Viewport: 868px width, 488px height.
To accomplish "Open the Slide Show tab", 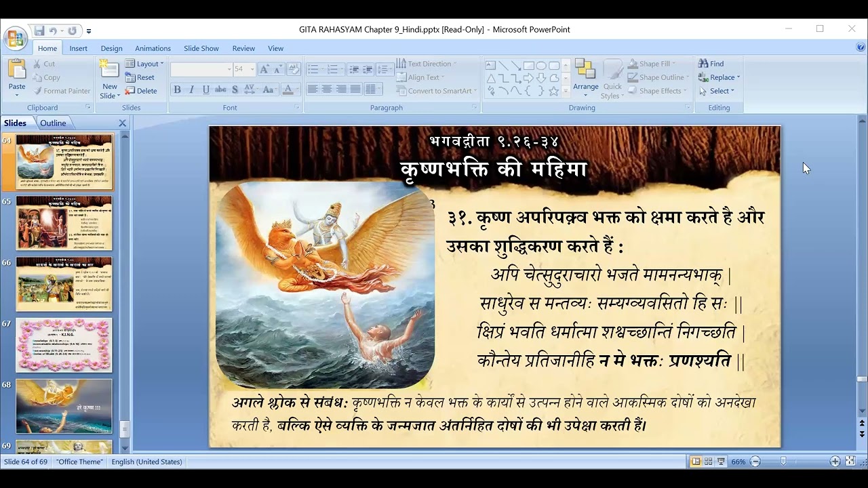I will coord(201,48).
